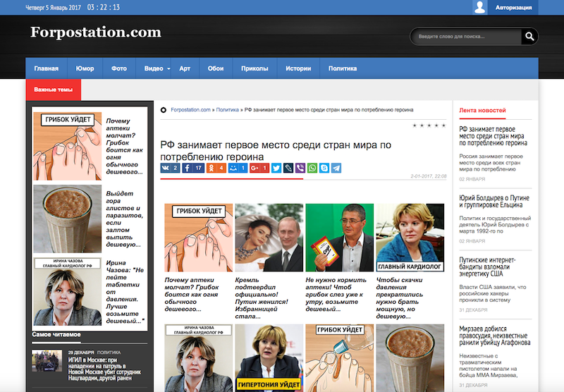The height and width of the screenshot is (392, 564).
Task: Share article via Telegram
Action: click(x=336, y=169)
